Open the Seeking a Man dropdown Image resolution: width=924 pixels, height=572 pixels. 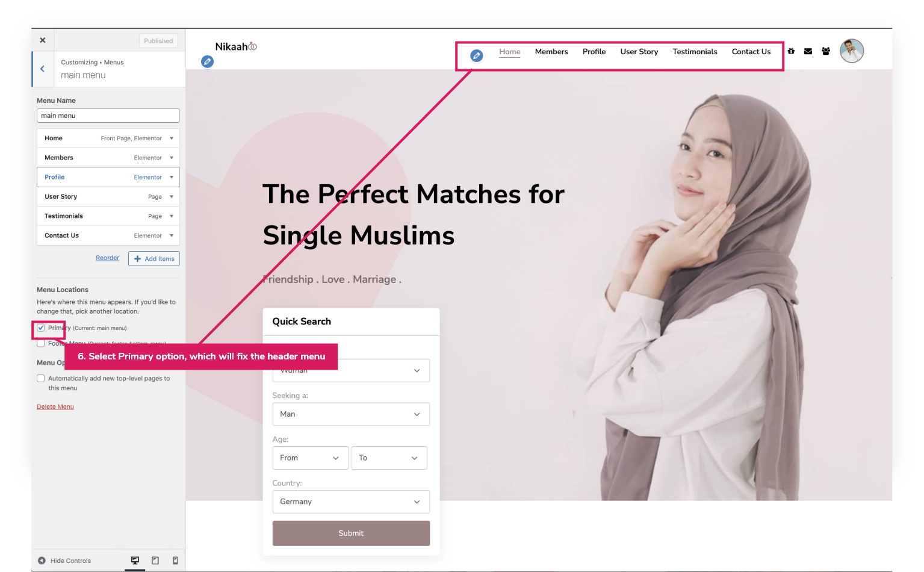coord(351,414)
